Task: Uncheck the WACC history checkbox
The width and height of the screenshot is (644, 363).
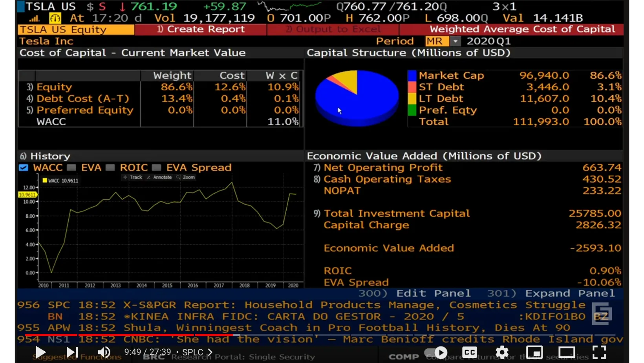Action: pyautogui.click(x=24, y=168)
